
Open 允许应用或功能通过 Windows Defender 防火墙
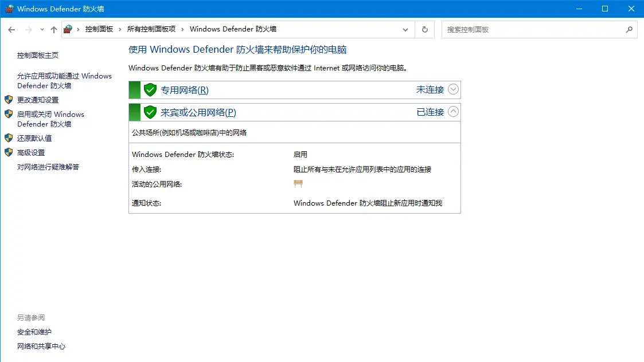pos(64,81)
